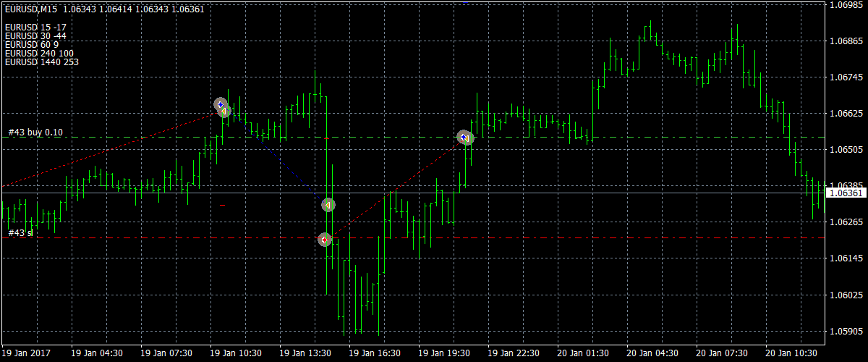Click the '19 Jan 04:30' time label
This screenshot has height=362, width=868.
(96, 353)
